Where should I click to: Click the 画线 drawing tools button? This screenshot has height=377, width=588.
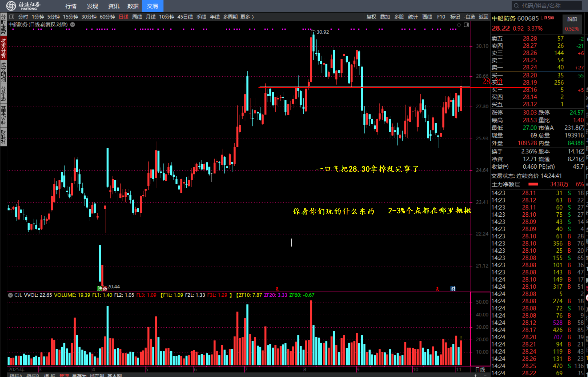click(427, 17)
